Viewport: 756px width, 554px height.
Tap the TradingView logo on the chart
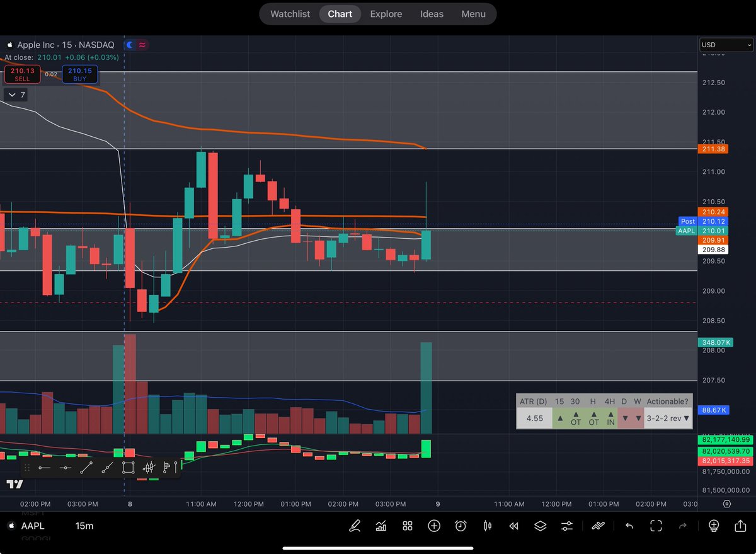pos(15,484)
